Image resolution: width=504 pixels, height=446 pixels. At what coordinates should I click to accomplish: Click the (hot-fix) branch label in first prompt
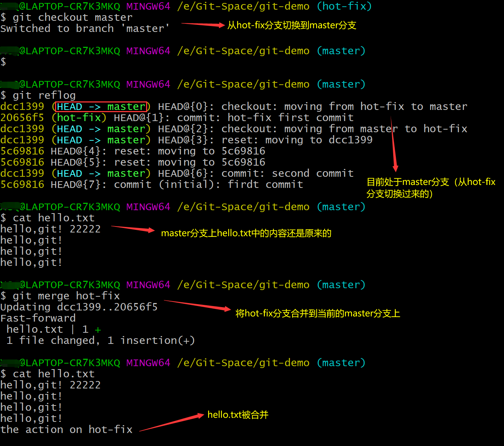coord(344,6)
